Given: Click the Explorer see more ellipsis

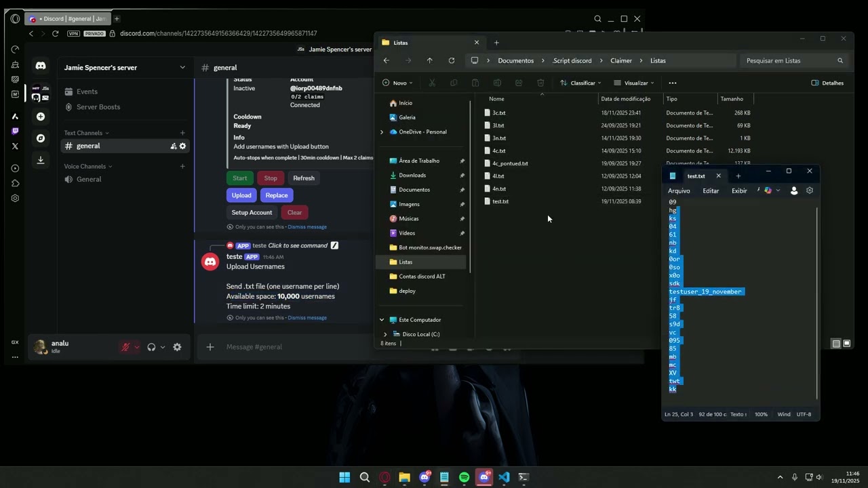Looking at the screenshot, I should 673,83.
